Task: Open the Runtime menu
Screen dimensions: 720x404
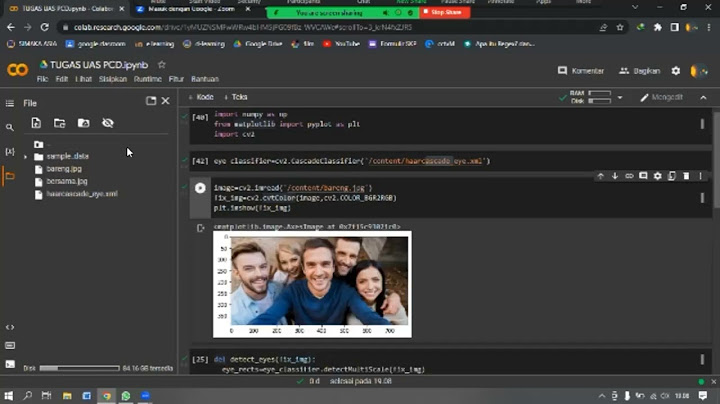Action: tap(147, 79)
